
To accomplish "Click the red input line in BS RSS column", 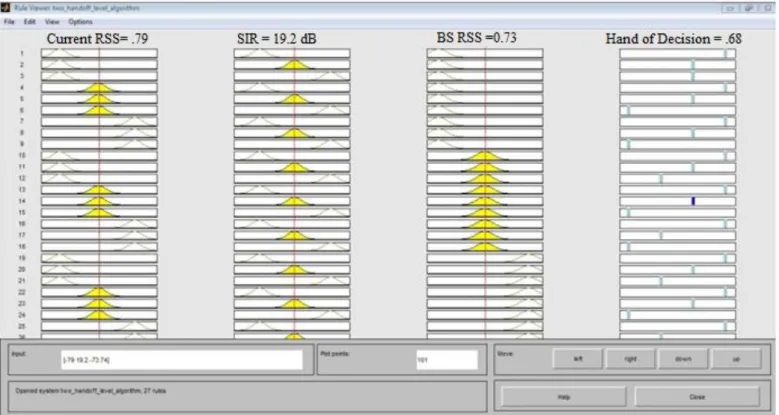I will [485, 194].
